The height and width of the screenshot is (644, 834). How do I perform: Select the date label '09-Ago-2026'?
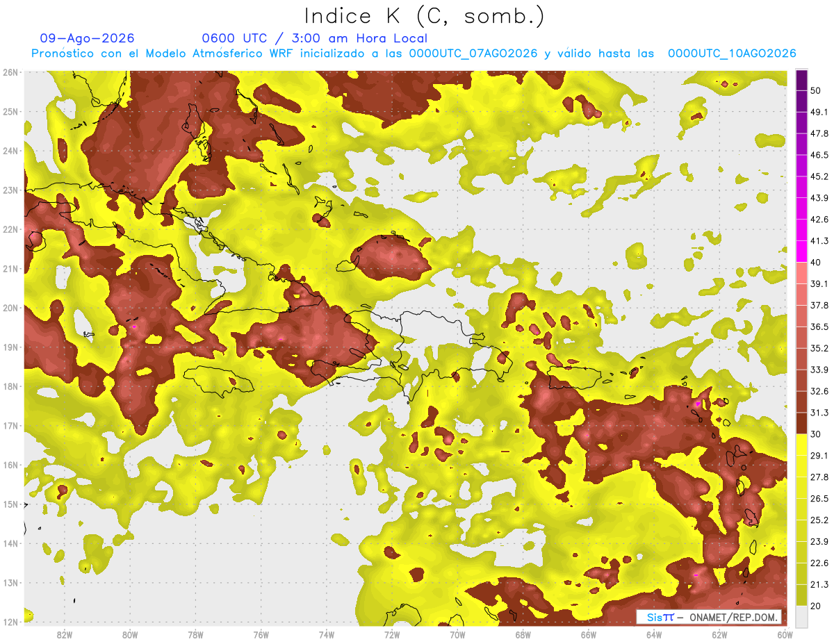coord(87,38)
